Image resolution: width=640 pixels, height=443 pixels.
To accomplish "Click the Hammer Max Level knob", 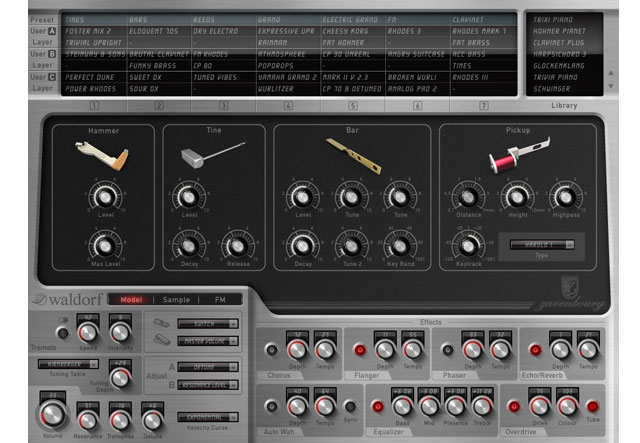I will (105, 246).
